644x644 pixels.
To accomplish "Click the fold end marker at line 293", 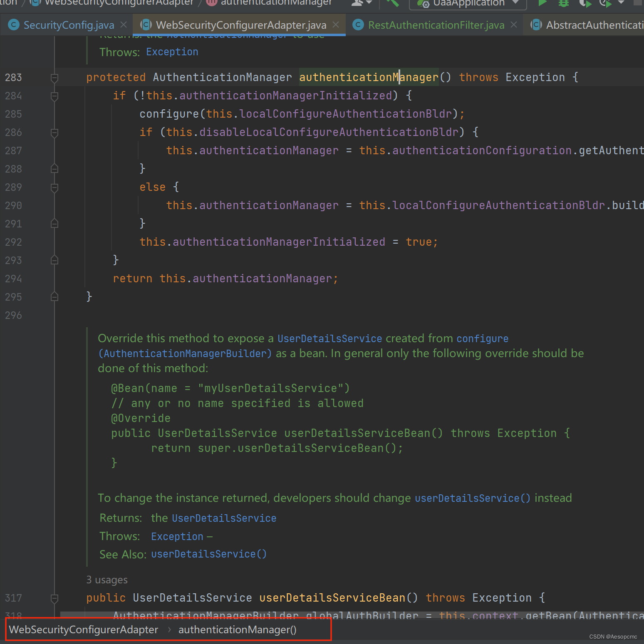I will coord(54,260).
